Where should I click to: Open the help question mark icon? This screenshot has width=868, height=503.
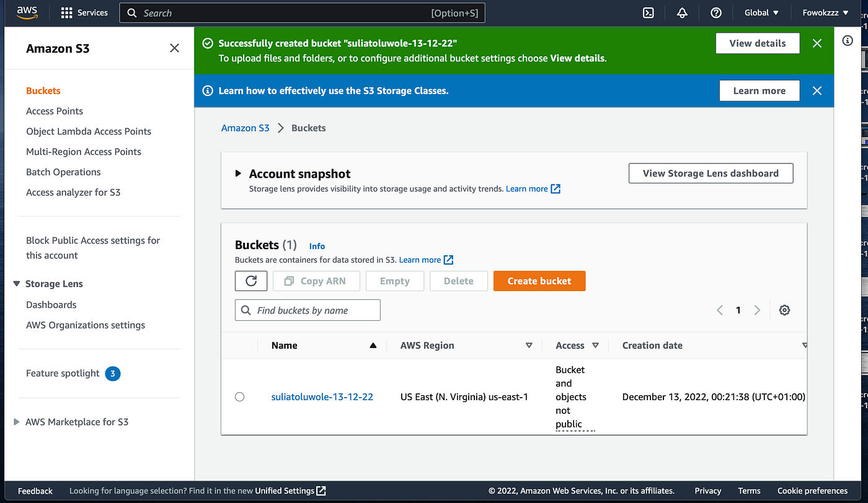(x=716, y=12)
